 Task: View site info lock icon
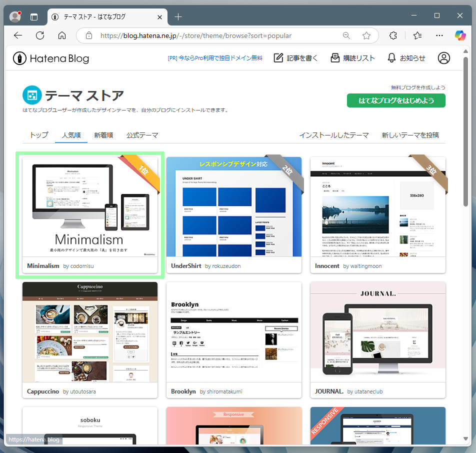click(x=89, y=35)
